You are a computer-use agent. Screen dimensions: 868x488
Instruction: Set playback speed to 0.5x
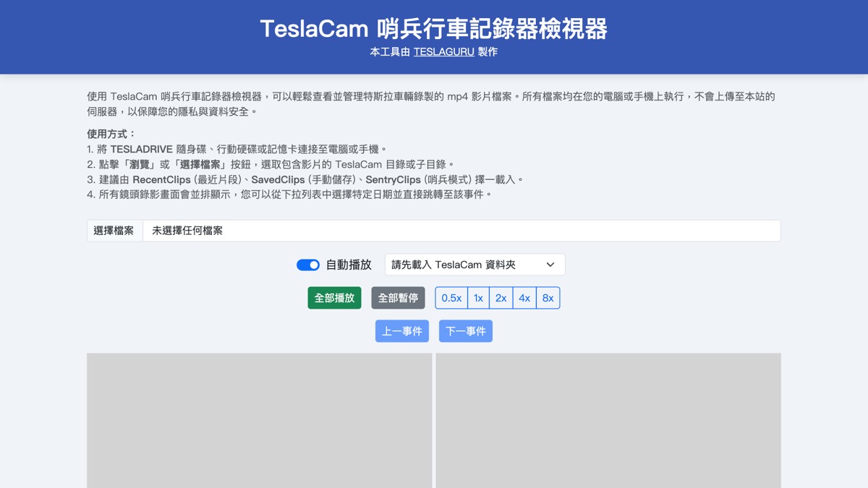(451, 298)
